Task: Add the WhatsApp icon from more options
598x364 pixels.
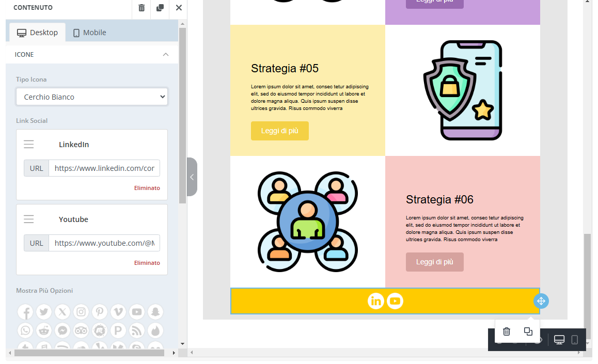Action: tap(25, 330)
